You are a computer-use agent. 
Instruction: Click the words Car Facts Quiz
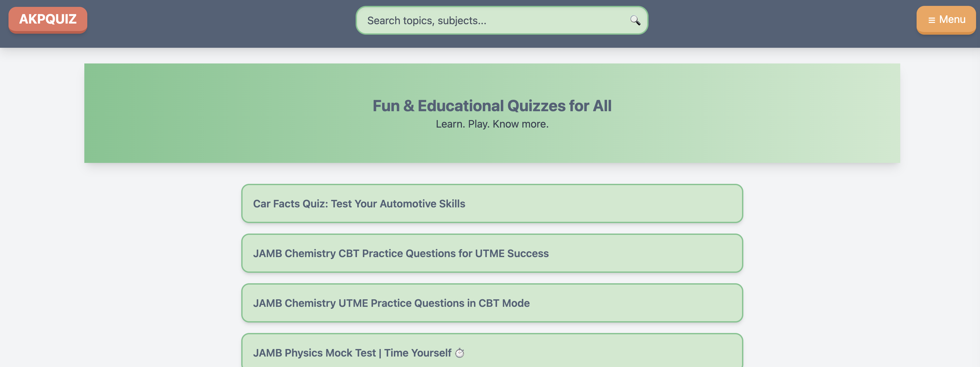(x=291, y=204)
